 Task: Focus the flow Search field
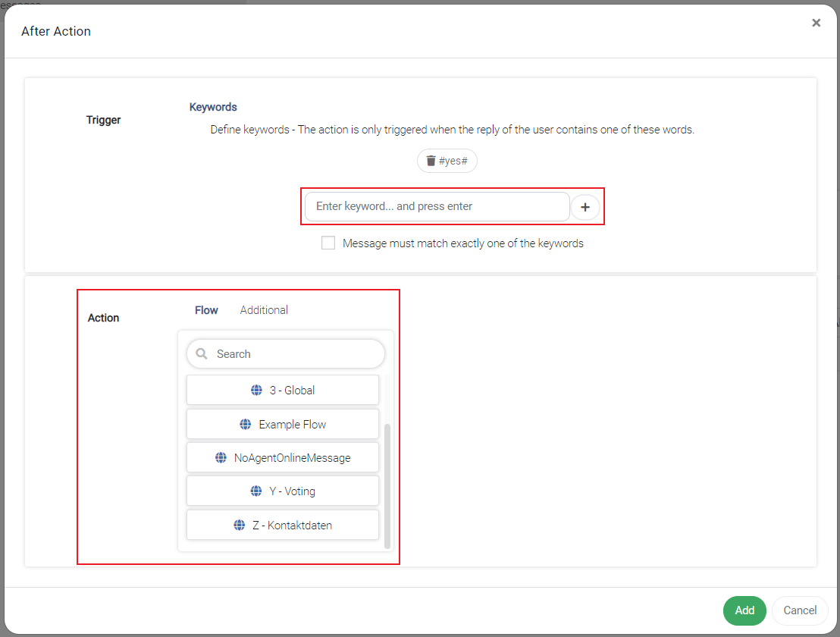(x=286, y=353)
